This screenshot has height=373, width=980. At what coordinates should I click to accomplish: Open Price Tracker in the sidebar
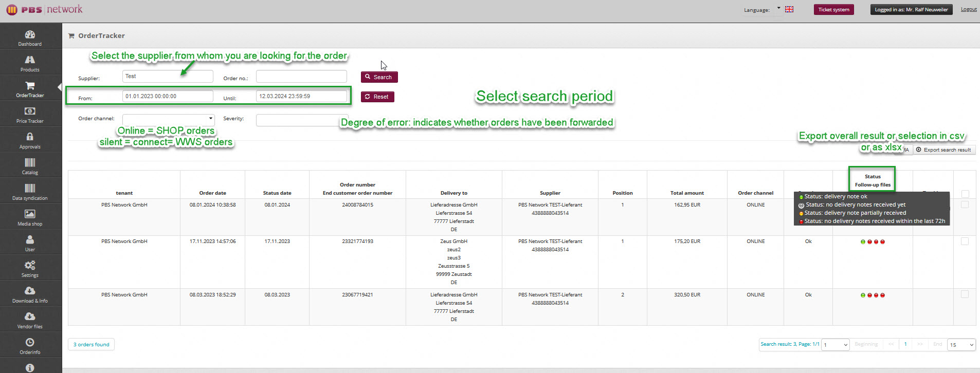(x=30, y=115)
